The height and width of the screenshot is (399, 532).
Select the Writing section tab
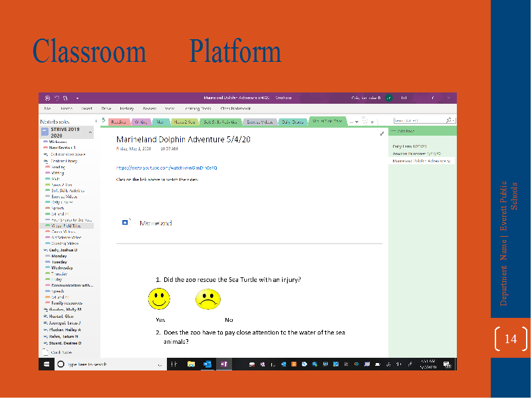click(x=141, y=122)
